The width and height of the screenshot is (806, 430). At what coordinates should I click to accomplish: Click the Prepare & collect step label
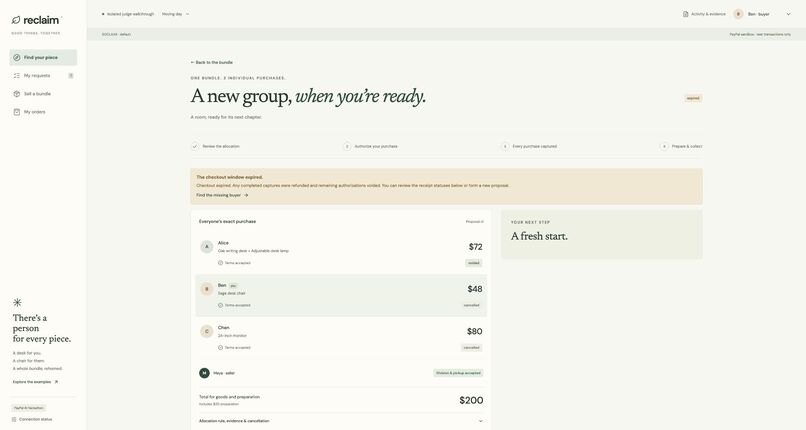[x=687, y=146]
